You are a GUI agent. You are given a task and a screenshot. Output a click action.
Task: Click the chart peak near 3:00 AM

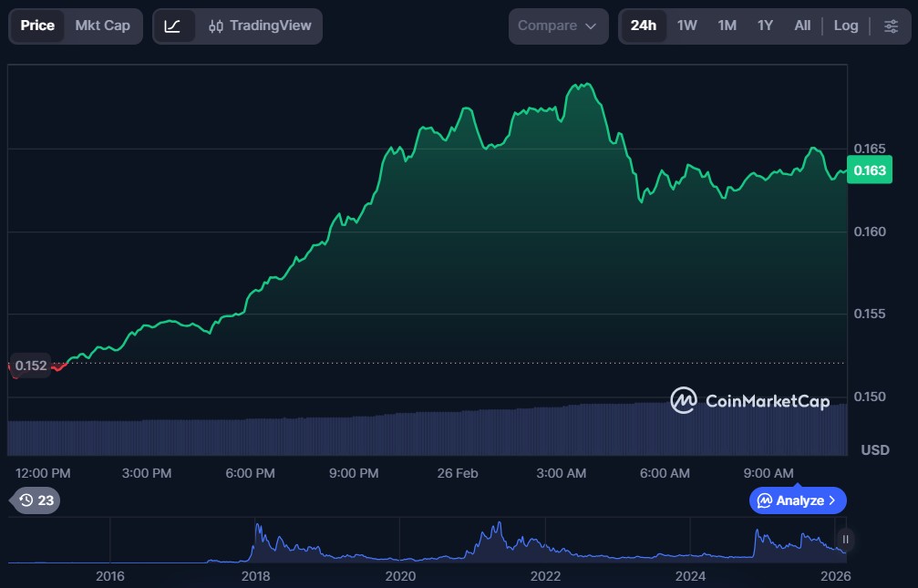tap(581, 86)
